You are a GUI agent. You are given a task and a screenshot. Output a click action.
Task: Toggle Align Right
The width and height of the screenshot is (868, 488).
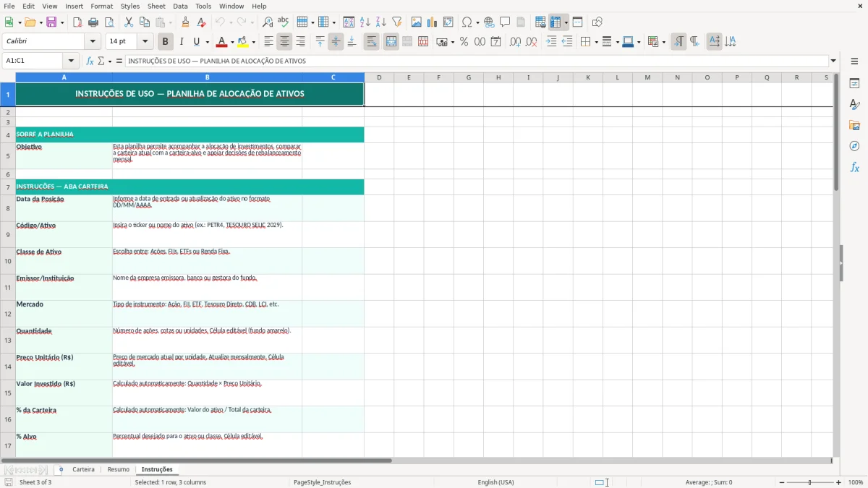click(300, 42)
